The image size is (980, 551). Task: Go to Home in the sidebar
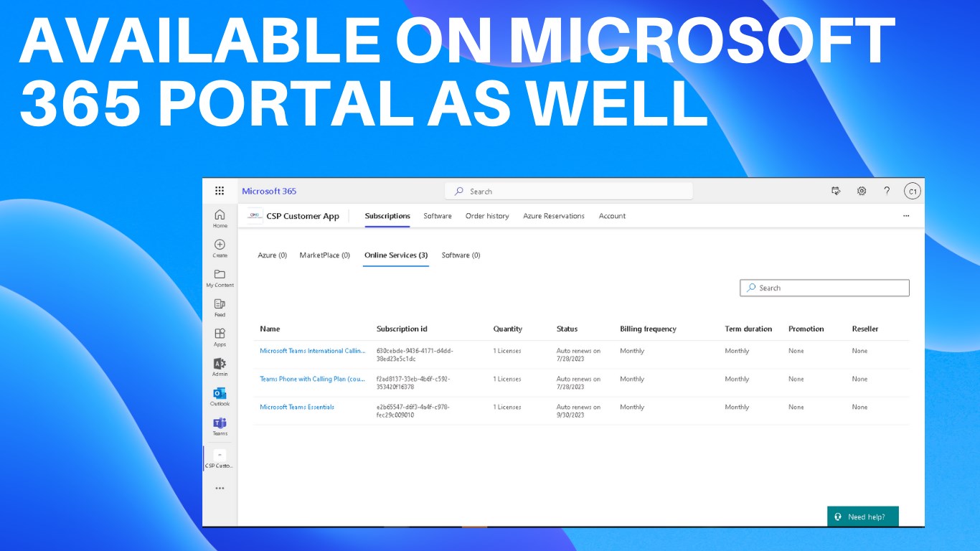point(220,218)
